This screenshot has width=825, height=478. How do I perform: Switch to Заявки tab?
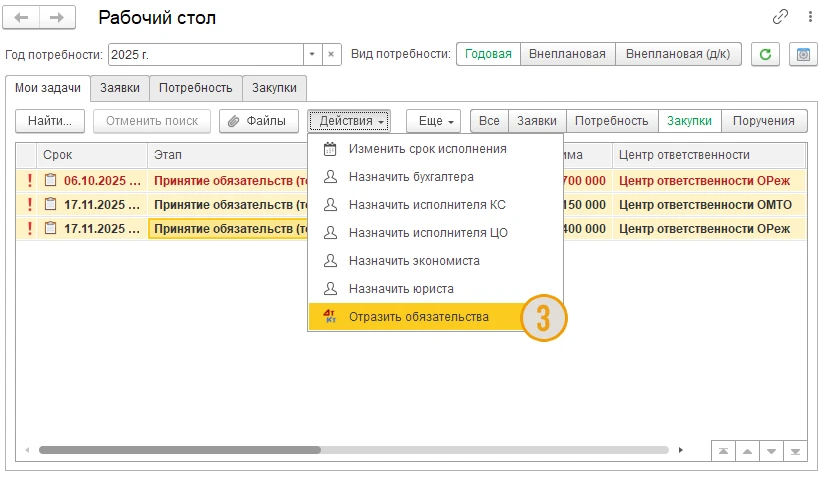pos(120,88)
